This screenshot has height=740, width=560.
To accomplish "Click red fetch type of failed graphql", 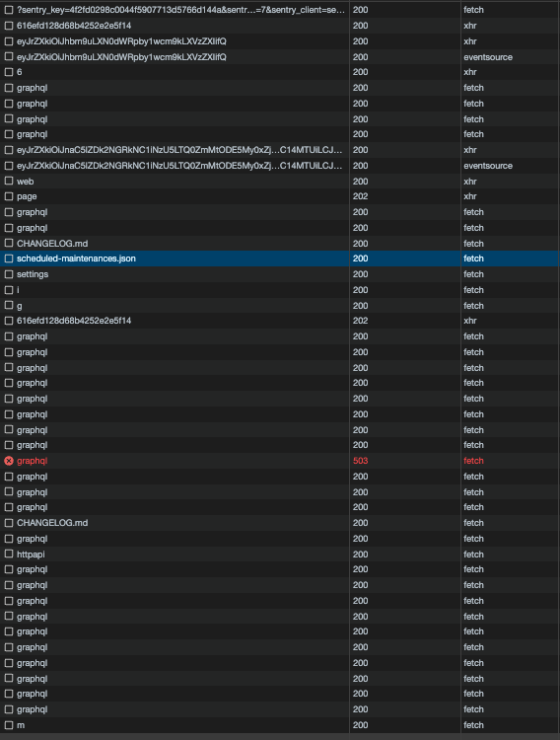I will [x=473, y=461].
